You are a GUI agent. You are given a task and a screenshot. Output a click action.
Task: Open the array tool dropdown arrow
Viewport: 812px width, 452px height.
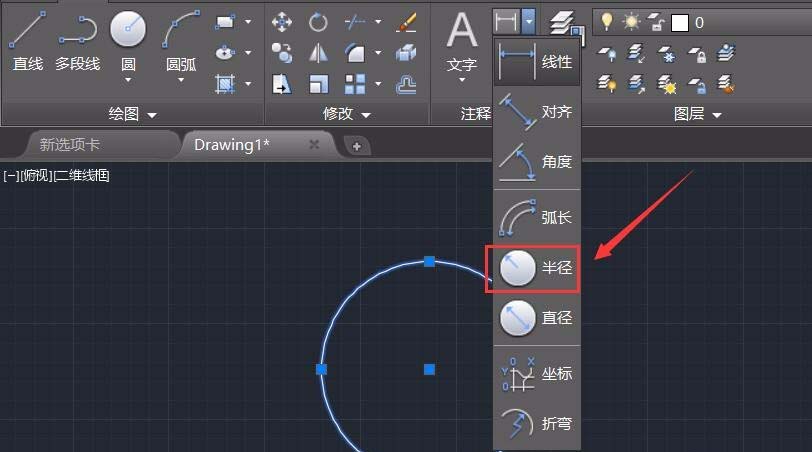pos(378,84)
